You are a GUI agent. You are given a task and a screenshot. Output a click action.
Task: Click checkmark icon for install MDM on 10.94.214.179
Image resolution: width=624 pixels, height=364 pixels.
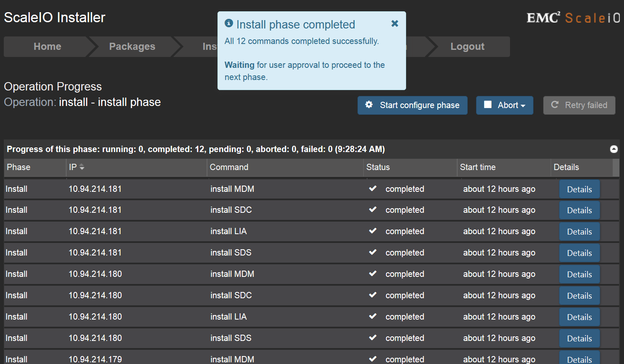373,359
